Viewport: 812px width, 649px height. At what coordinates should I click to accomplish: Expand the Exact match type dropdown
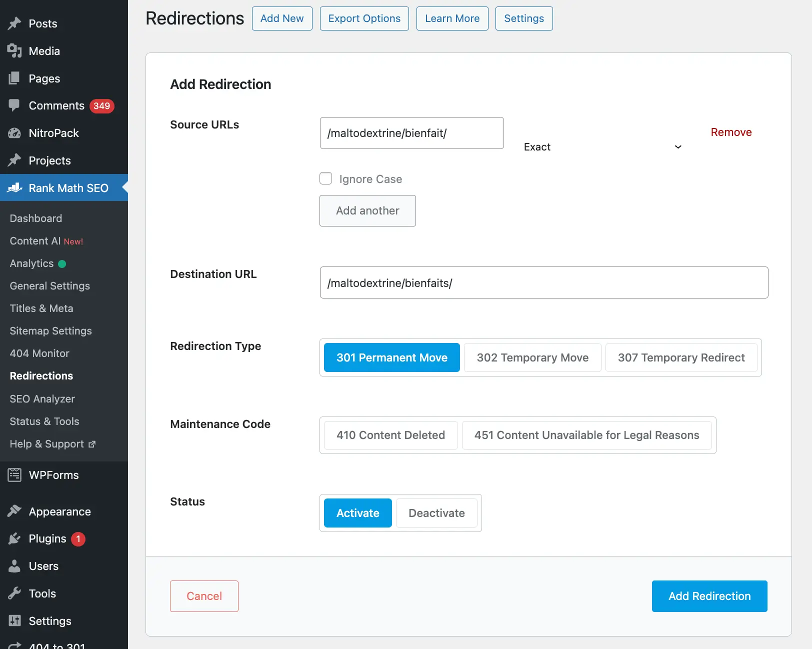602,147
